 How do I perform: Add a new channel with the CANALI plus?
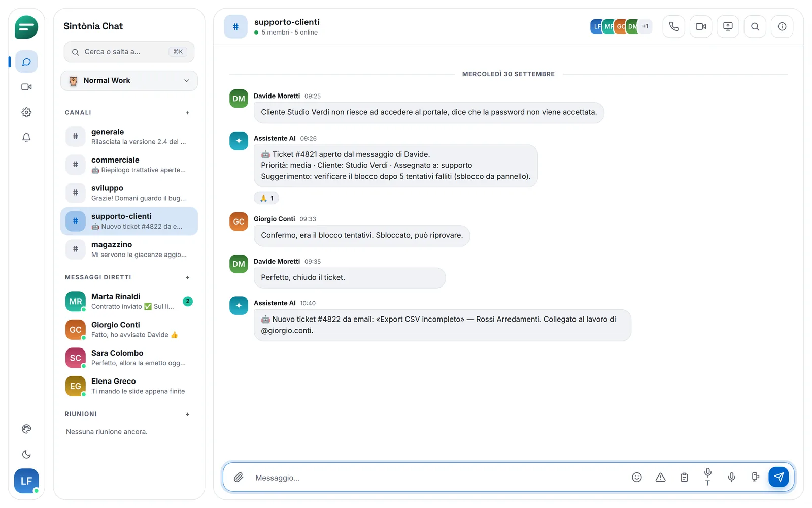(187, 113)
